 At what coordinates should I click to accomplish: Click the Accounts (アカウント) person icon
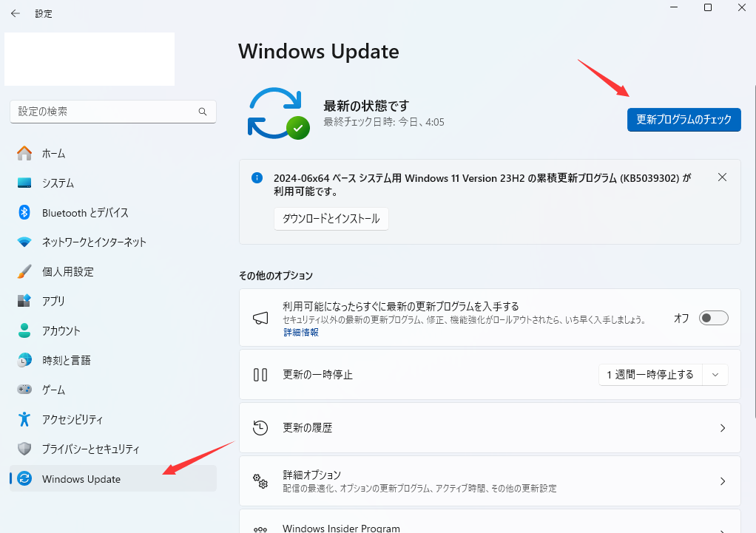point(24,330)
